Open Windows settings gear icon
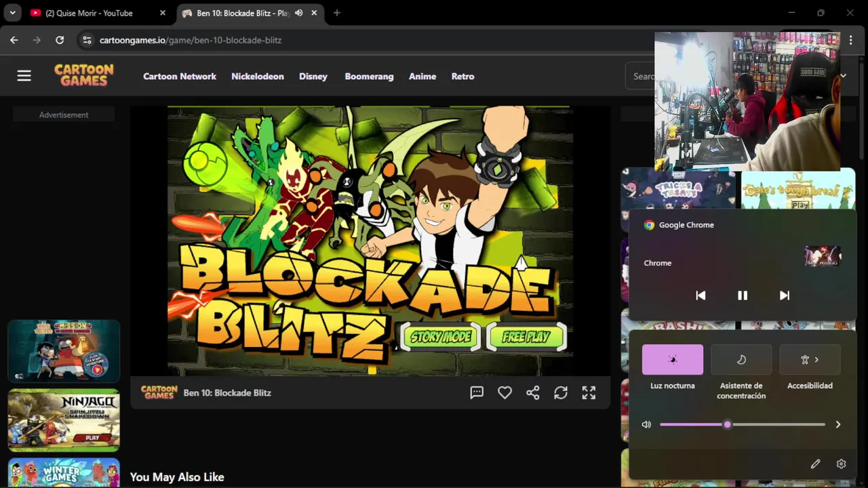The width and height of the screenshot is (868, 488). (x=841, y=464)
